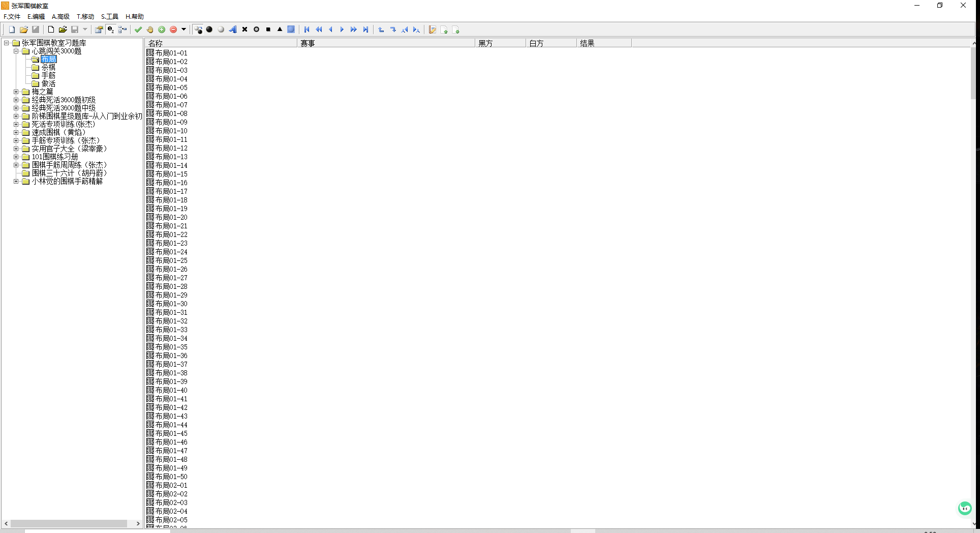Open the E.编辑 menu
This screenshot has height=533, width=980.
tap(36, 17)
